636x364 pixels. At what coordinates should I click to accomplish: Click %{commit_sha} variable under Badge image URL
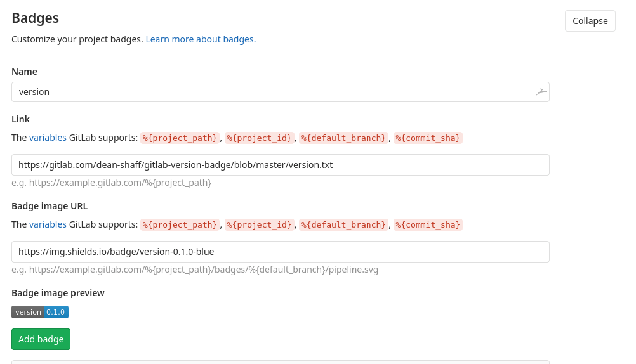coord(428,224)
